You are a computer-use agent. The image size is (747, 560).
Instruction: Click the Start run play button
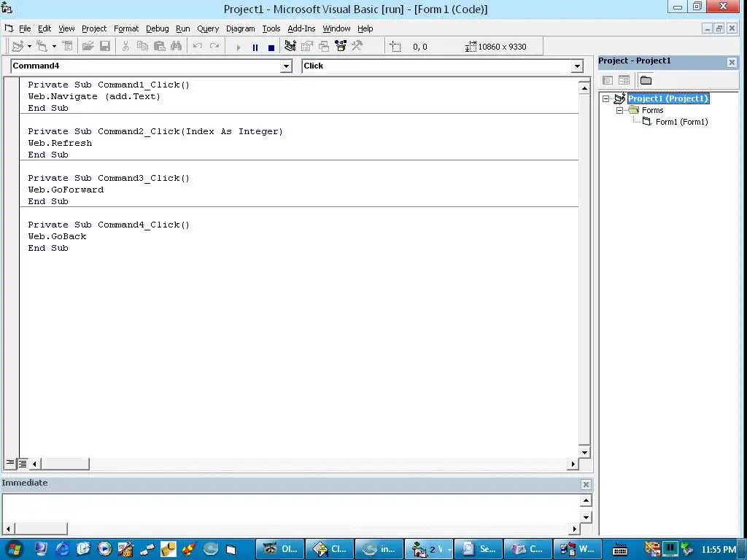[239, 47]
